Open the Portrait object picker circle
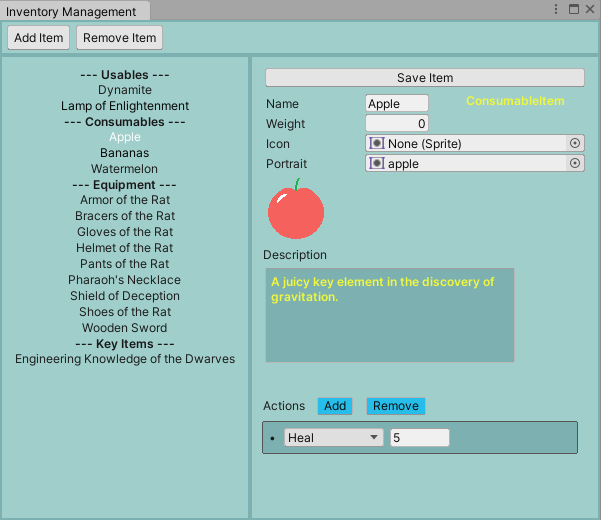 tap(575, 163)
